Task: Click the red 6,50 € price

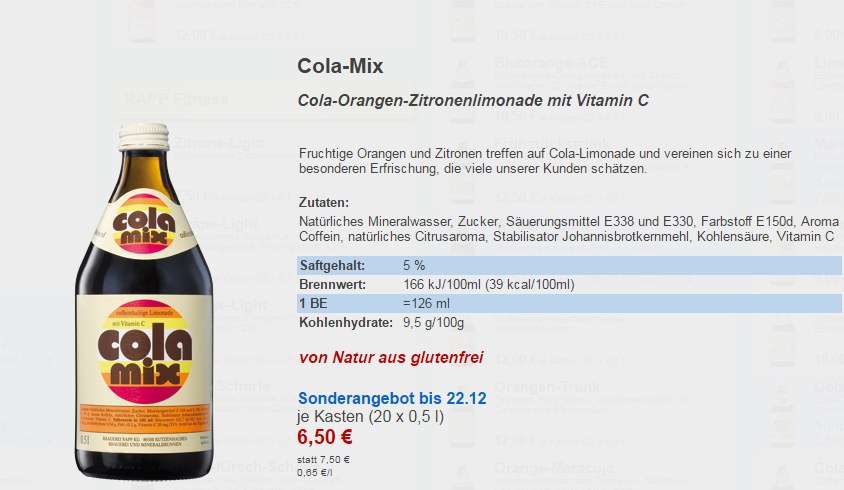Action: (x=325, y=437)
